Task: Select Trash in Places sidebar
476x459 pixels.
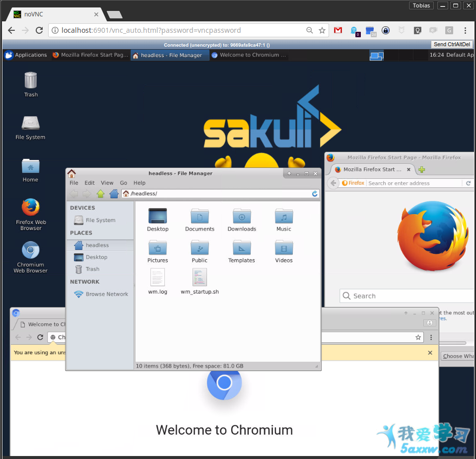Action: tap(100, 269)
